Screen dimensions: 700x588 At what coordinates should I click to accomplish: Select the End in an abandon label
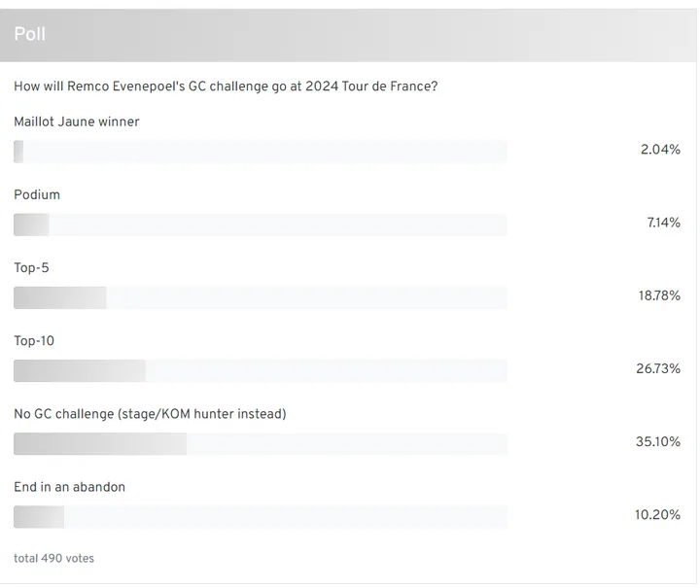pos(69,487)
